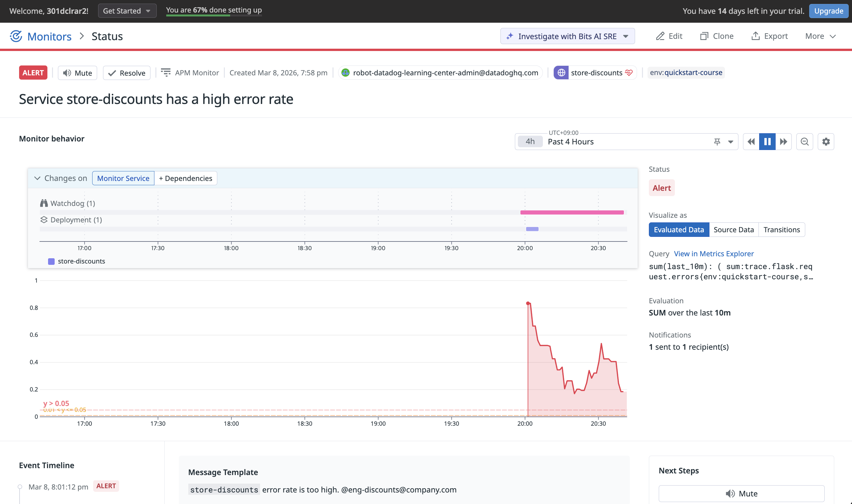
Task: Collapse the Changes on panel
Action: [38, 178]
